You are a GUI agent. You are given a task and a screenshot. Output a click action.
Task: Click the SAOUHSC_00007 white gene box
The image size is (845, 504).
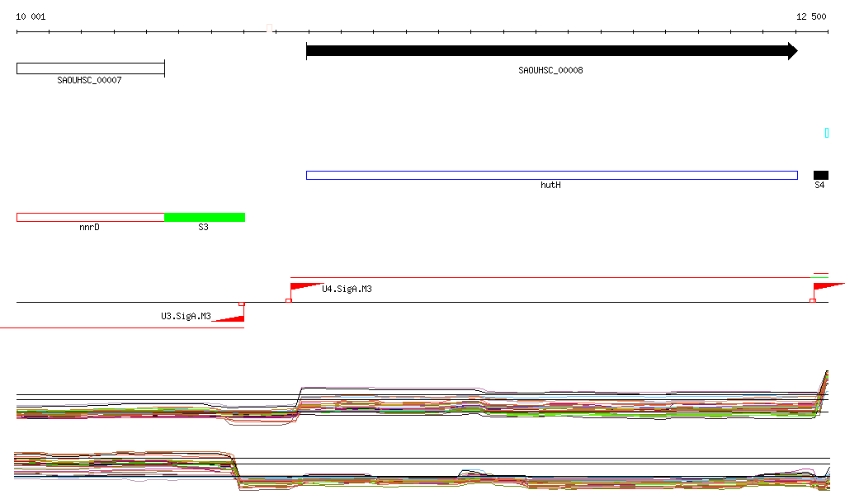pyautogui.click(x=90, y=68)
